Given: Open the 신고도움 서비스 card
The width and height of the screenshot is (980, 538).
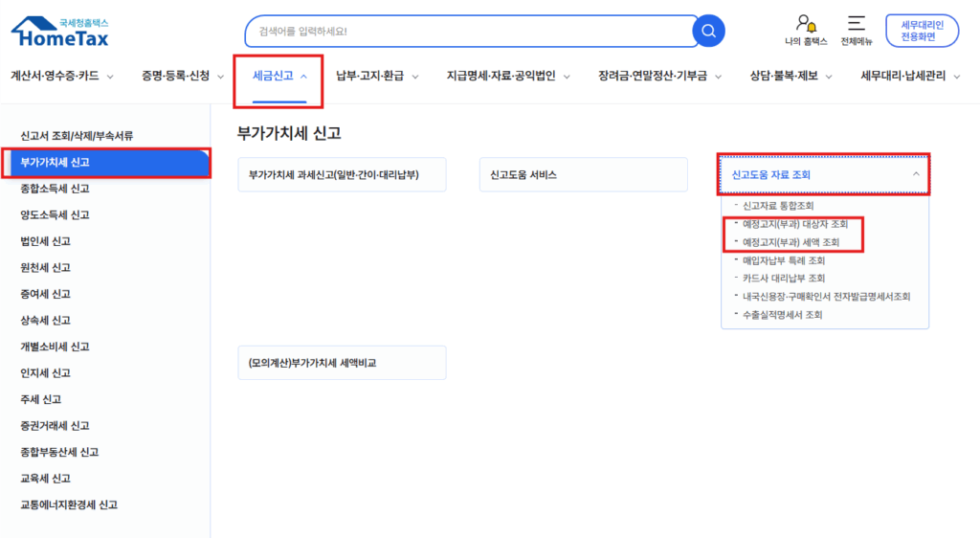Looking at the screenshot, I should click(x=583, y=175).
